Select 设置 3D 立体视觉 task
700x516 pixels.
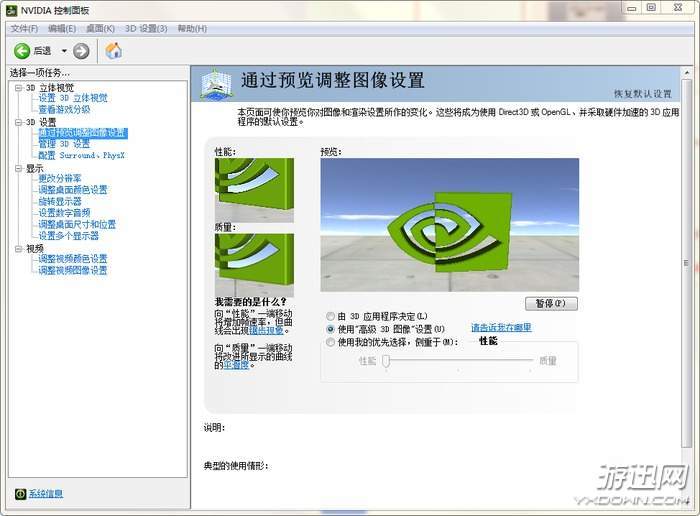click(73, 98)
